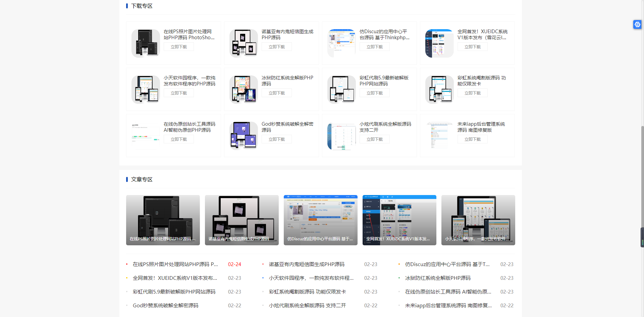Click the 诺基亚有内鬼短信图 thumbnail in 文章专区

(241, 220)
